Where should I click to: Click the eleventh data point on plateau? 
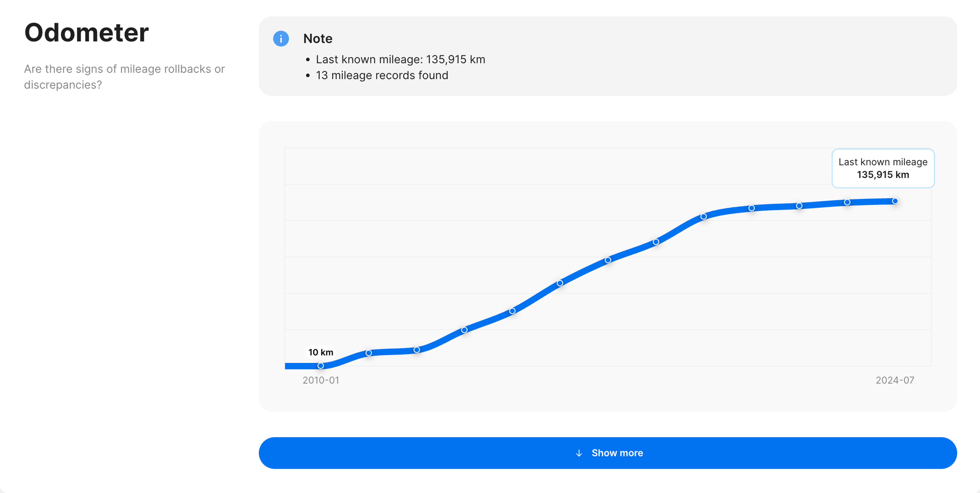tap(799, 206)
